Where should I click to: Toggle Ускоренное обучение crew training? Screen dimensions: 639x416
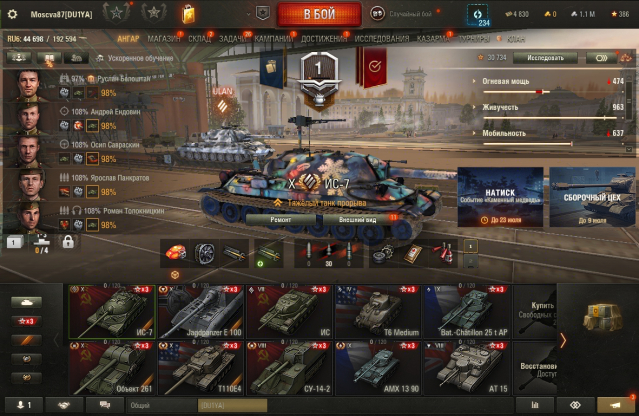(x=135, y=58)
